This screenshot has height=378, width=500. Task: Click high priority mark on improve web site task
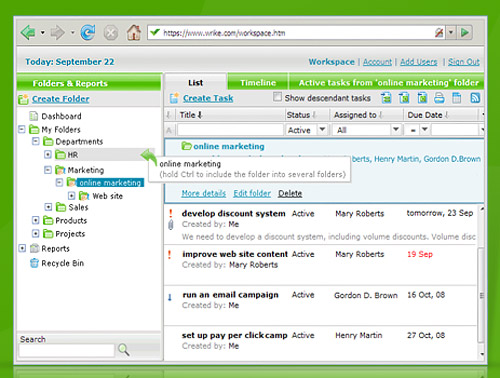point(170,254)
